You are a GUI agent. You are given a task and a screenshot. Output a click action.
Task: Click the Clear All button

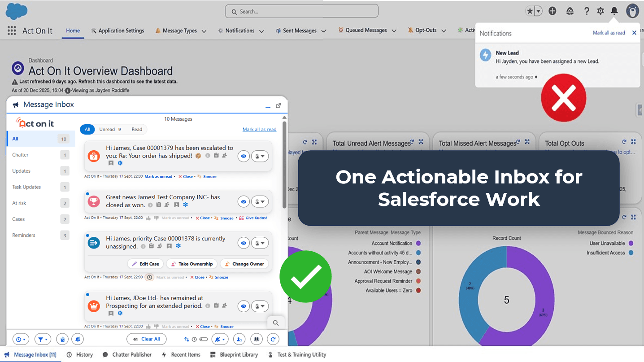[x=147, y=339]
